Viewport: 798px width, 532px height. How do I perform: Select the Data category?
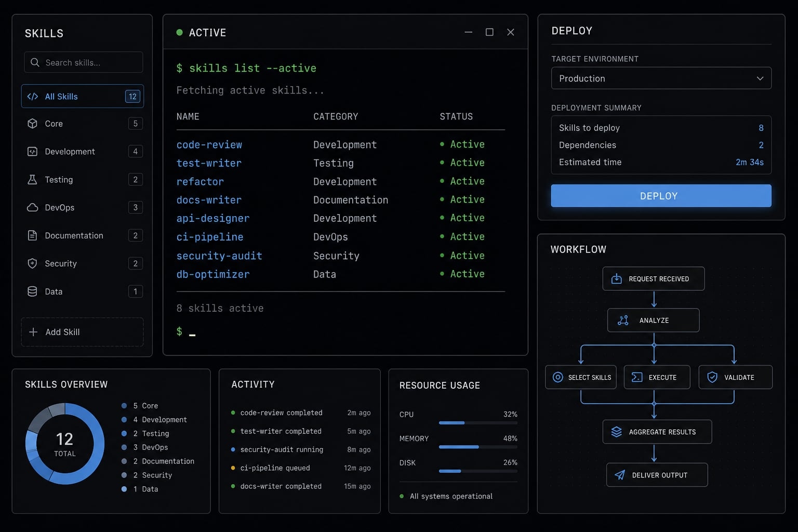(x=83, y=291)
